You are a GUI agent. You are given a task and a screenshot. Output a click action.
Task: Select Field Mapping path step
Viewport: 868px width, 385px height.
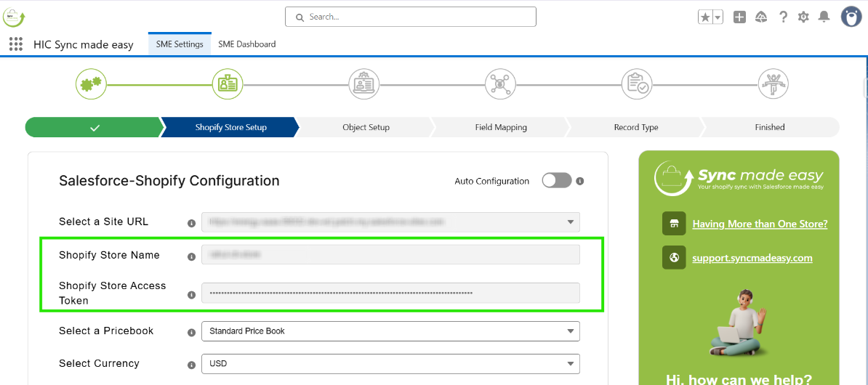(x=501, y=127)
